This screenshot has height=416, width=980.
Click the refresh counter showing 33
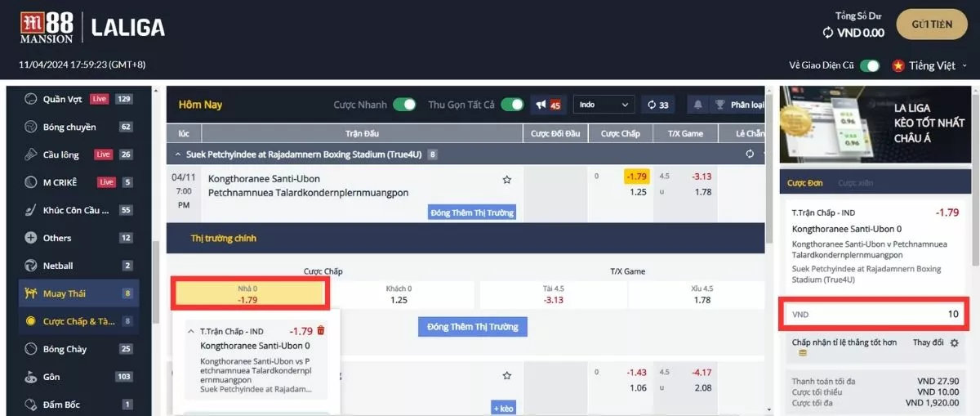[657, 105]
